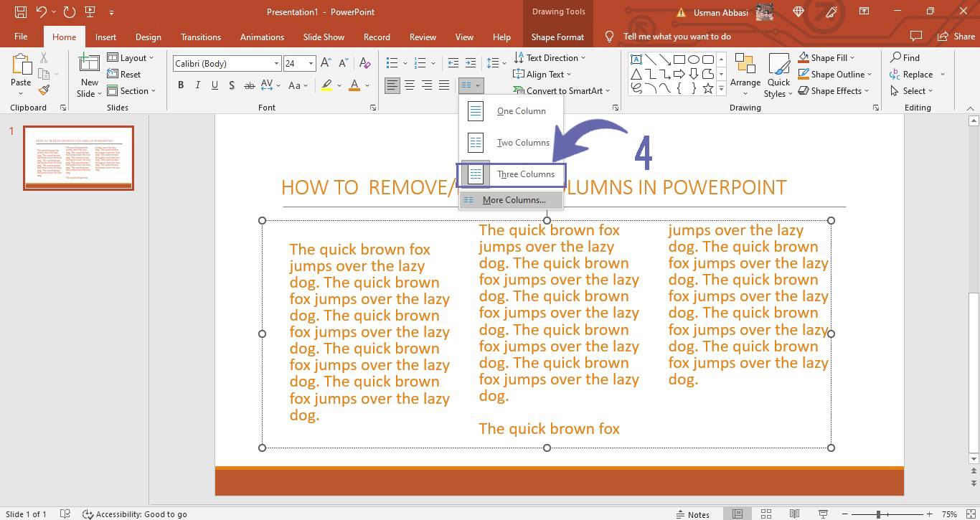Reset the slide layout
This screenshot has width=980, height=520.
coord(124,75)
